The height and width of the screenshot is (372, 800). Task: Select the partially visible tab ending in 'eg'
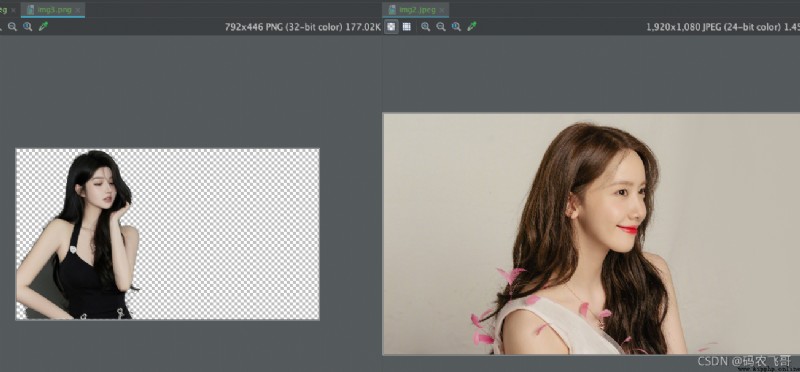(x=4, y=10)
